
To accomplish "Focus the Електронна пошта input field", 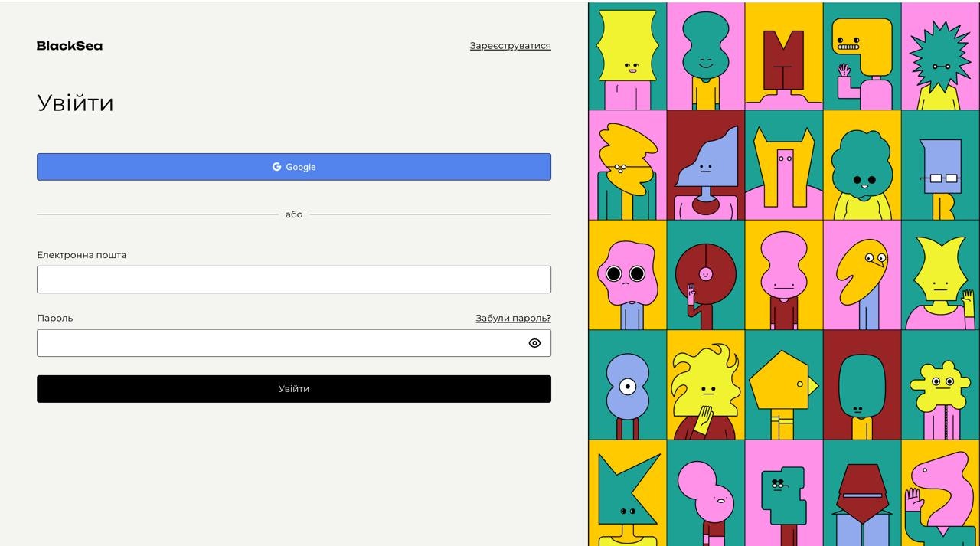I will tap(294, 280).
